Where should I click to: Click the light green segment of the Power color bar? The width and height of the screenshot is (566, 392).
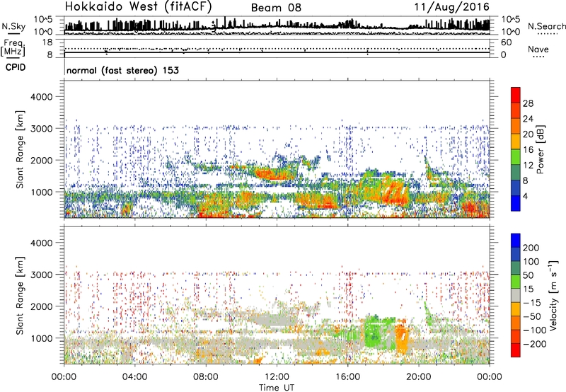point(516,157)
